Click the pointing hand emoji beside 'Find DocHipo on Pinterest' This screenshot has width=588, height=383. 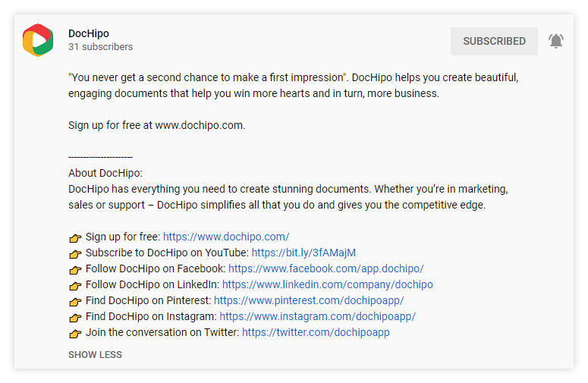click(75, 302)
